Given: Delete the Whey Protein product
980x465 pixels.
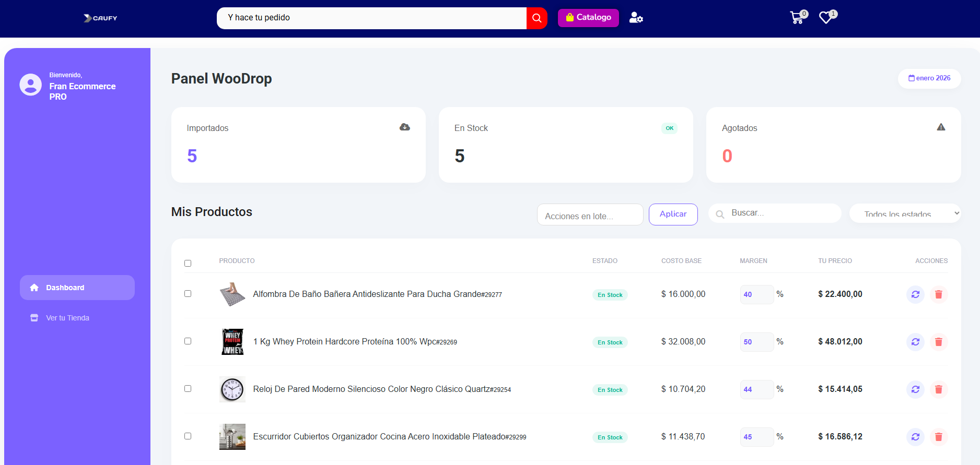Looking at the screenshot, I should pyautogui.click(x=938, y=342).
